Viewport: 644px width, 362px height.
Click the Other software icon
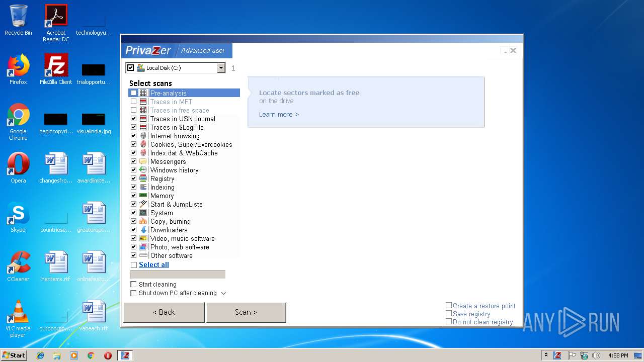(143, 255)
